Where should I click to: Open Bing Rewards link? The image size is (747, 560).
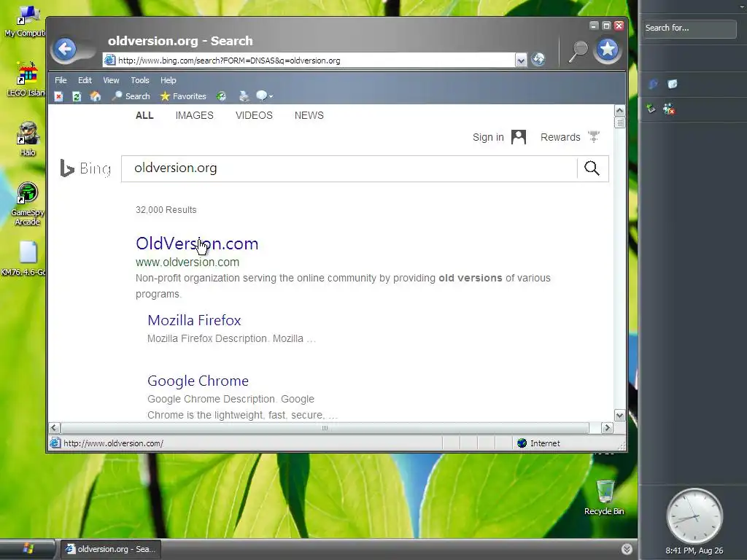(x=560, y=137)
